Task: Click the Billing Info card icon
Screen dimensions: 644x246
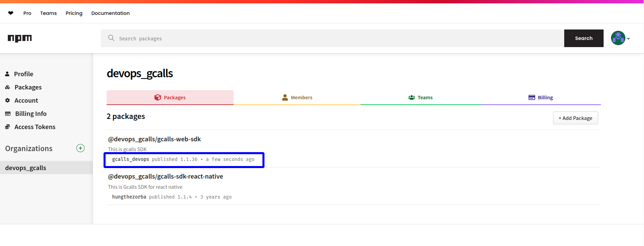Action: point(7,114)
